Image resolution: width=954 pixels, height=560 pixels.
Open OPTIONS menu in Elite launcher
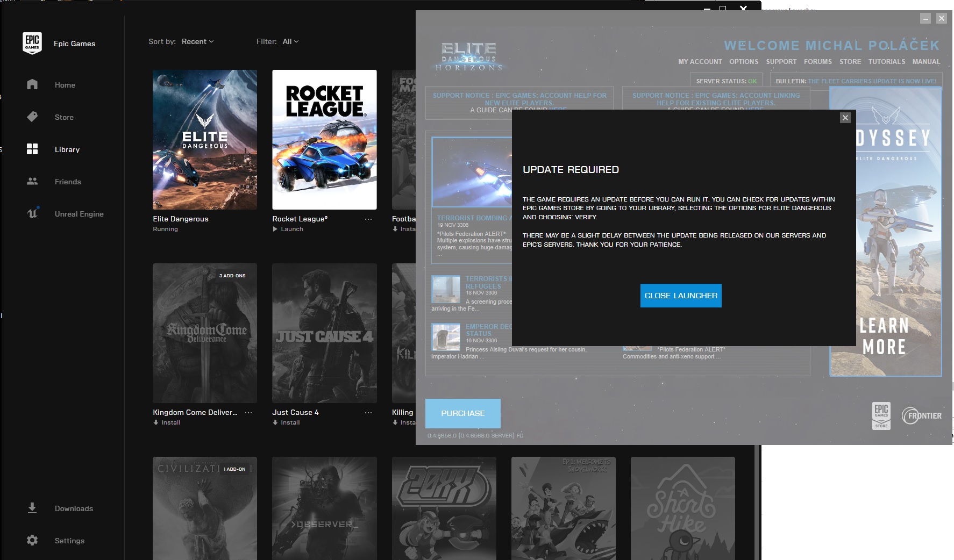pos(744,62)
